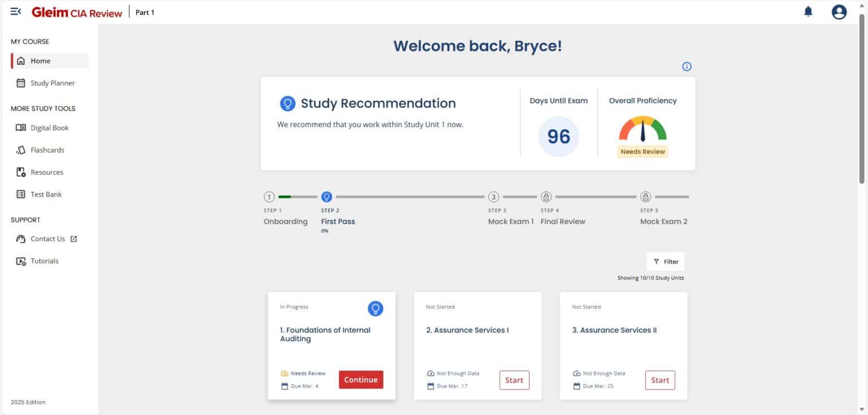Open the Filter button
Screen dimensions: 868x415
tap(666, 262)
